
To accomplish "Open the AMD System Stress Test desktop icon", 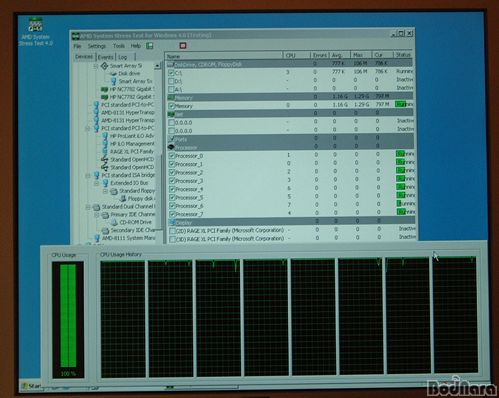I will (x=35, y=25).
